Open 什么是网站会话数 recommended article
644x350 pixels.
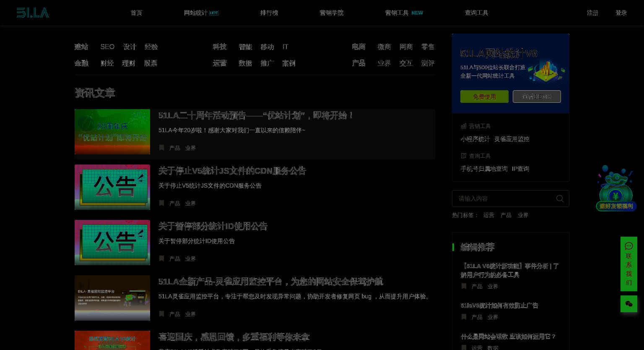508,337
